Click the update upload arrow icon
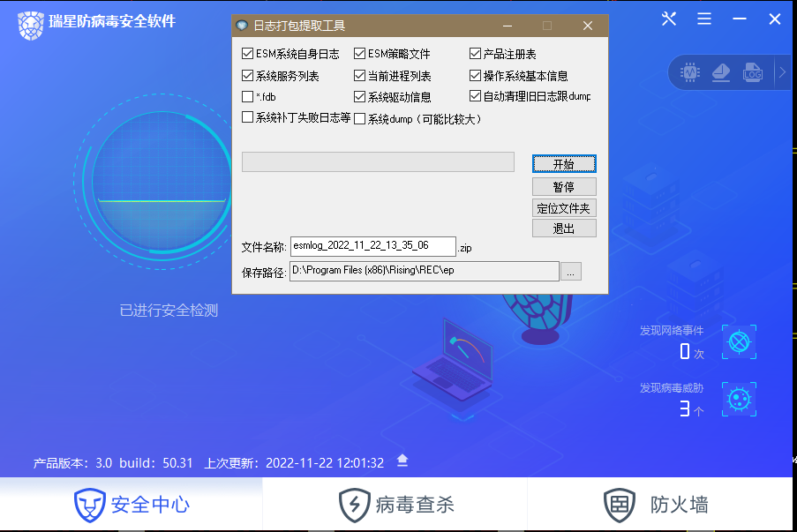The width and height of the screenshot is (797, 532). pyautogui.click(x=402, y=461)
